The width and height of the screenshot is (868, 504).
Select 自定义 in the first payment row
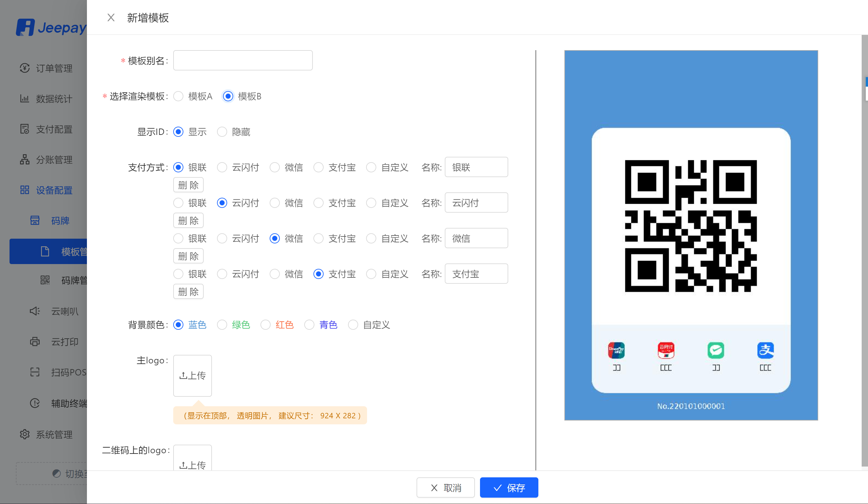(x=371, y=168)
